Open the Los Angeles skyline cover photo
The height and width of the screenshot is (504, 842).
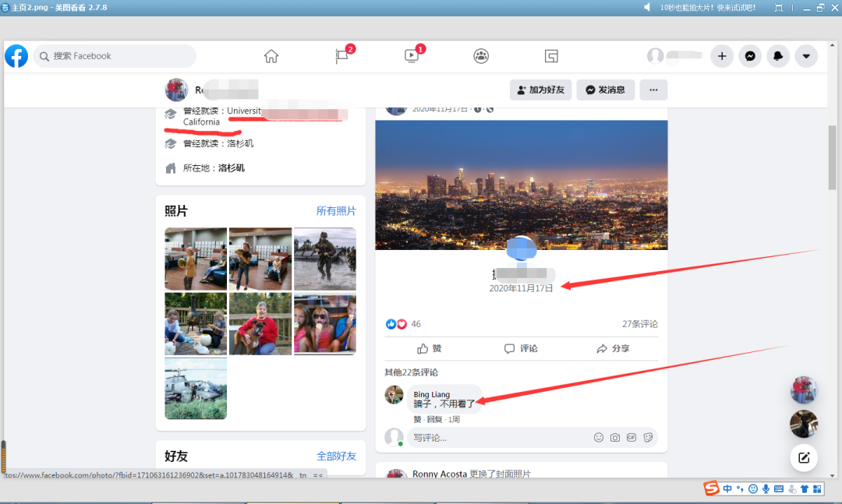pyautogui.click(x=521, y=185)
